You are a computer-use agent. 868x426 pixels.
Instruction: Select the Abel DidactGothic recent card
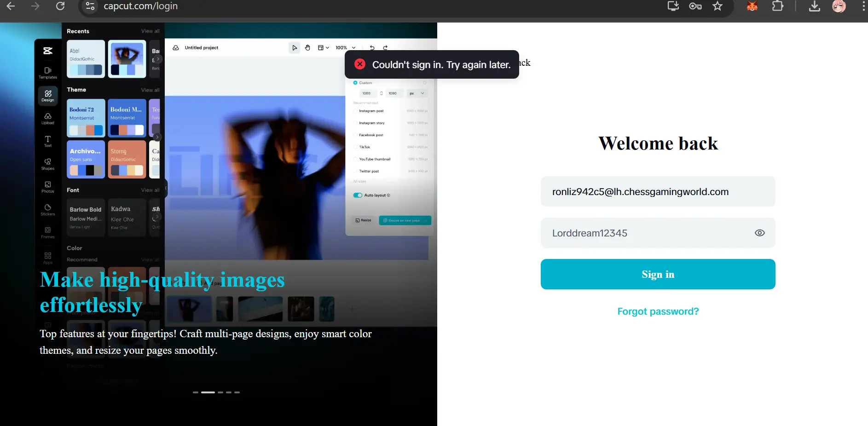pos(86,59)
